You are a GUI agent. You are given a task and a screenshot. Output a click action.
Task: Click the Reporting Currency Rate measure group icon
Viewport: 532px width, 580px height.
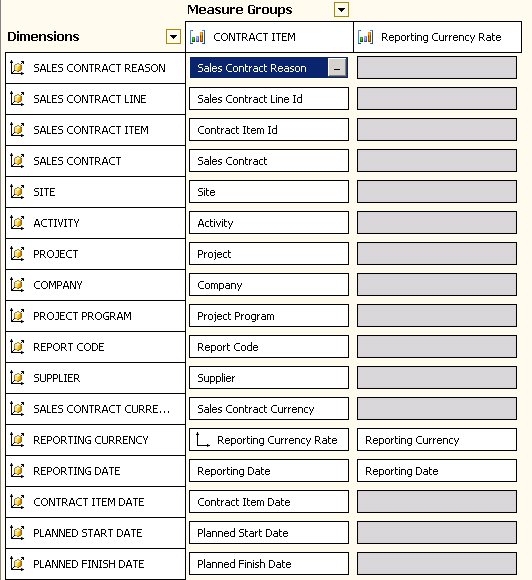(366, 37)
